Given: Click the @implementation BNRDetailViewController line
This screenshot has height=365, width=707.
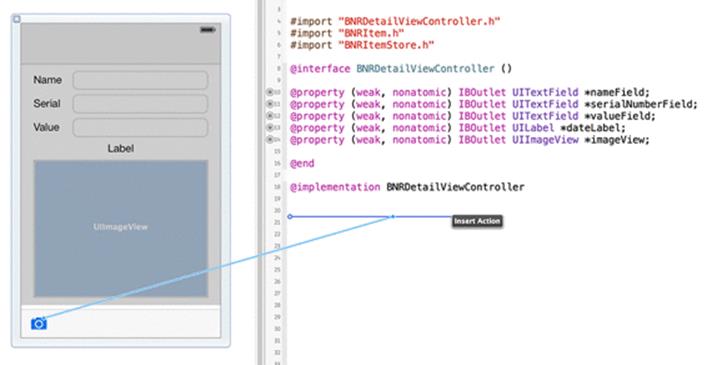Looking at the screenshot, I should pyautogui.click(x=407, y=187).
